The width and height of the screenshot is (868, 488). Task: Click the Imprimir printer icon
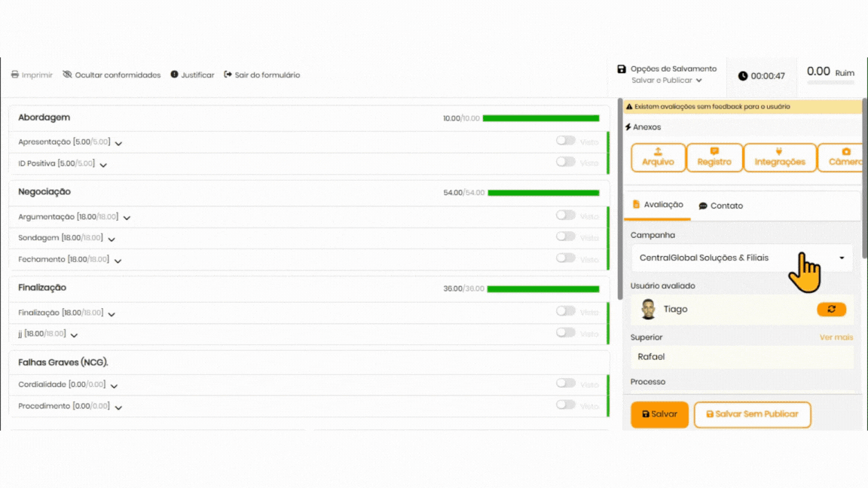pos(15,75)
